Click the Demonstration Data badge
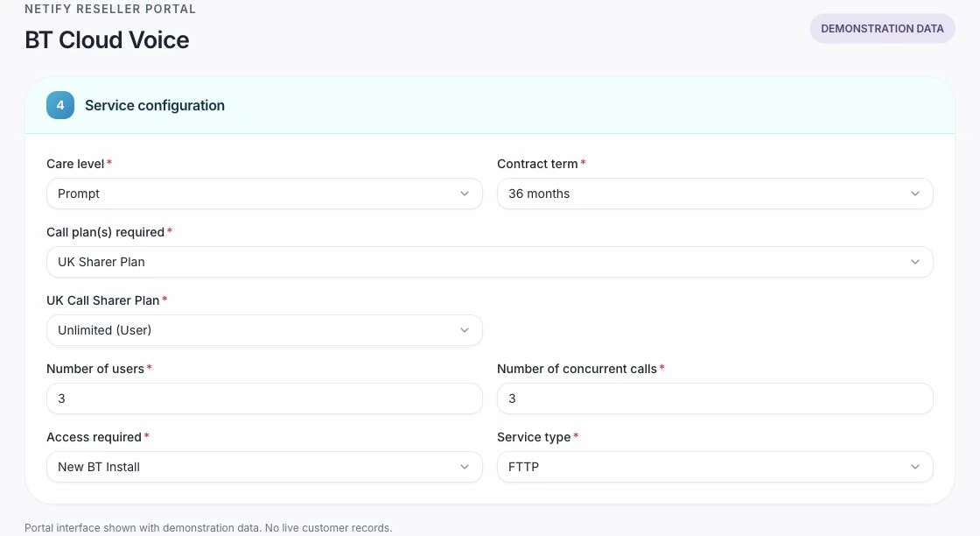 pyautogui.click(x=882, y=29)
